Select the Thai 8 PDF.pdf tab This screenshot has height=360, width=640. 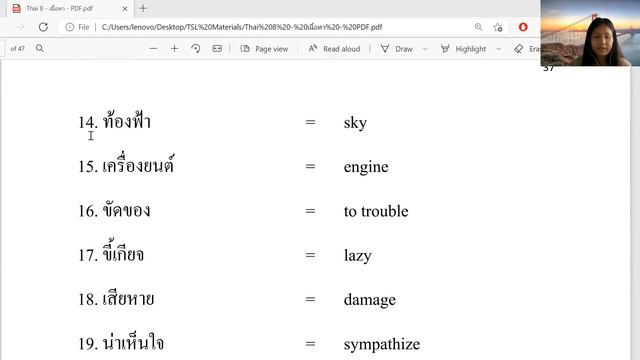pyautogui.click(x=69, y=8)
